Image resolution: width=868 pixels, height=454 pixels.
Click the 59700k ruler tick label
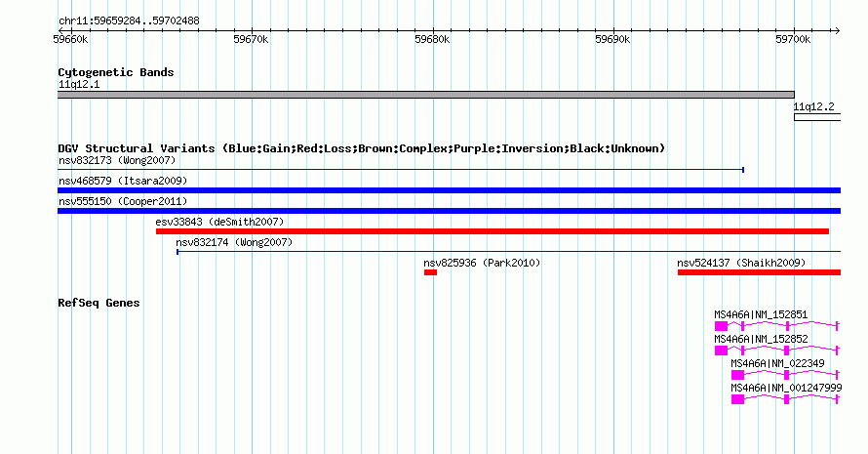point(793,39)
